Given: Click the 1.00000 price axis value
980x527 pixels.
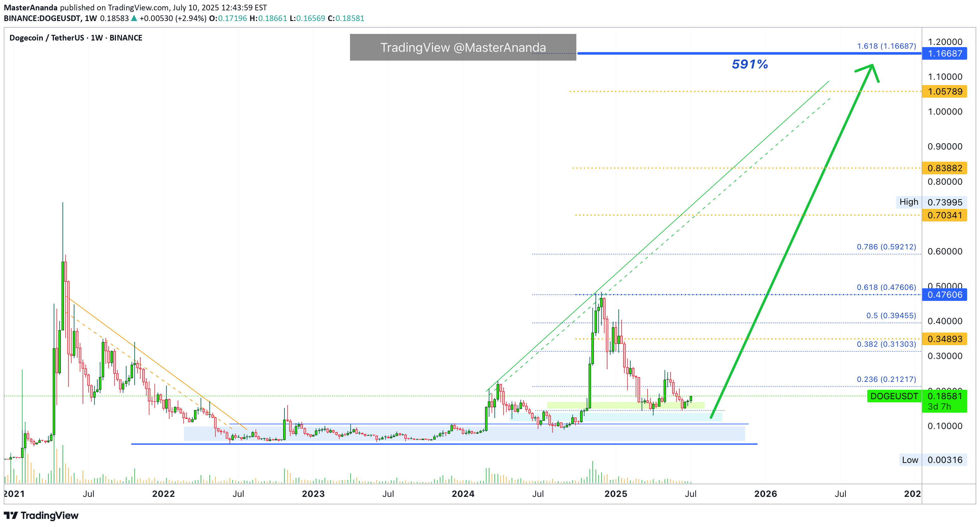Looking at the screenshot, I should coord(945,112).
